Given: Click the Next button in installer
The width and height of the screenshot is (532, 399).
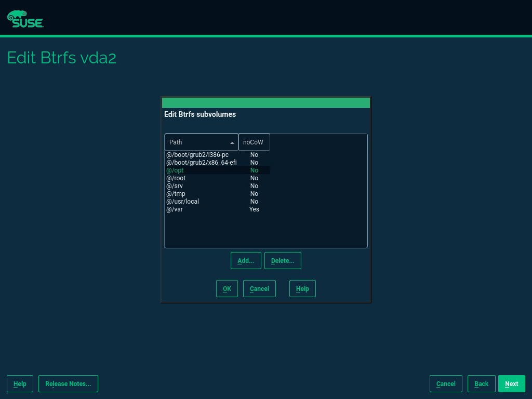Looking at the screenshot, I should pos(512,384).
